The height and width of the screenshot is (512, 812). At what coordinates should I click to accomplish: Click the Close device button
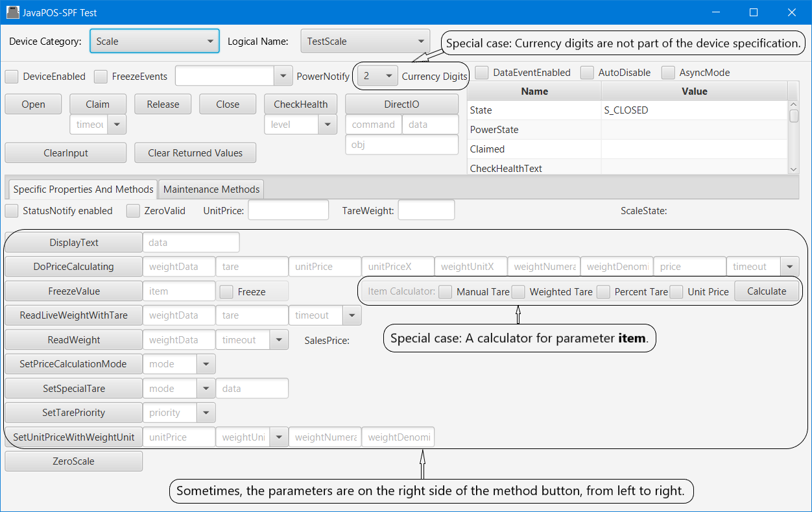click(228, 104)
